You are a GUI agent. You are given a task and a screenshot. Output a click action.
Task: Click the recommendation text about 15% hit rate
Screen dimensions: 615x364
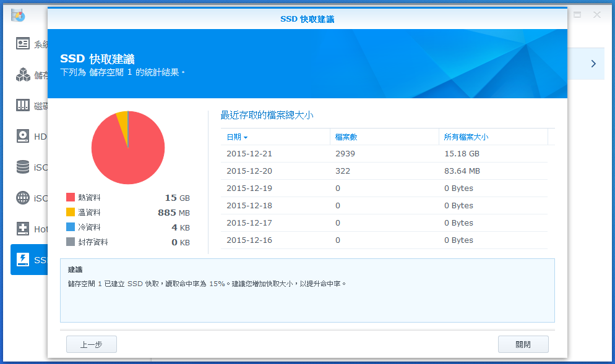click(x=207, y=284)
